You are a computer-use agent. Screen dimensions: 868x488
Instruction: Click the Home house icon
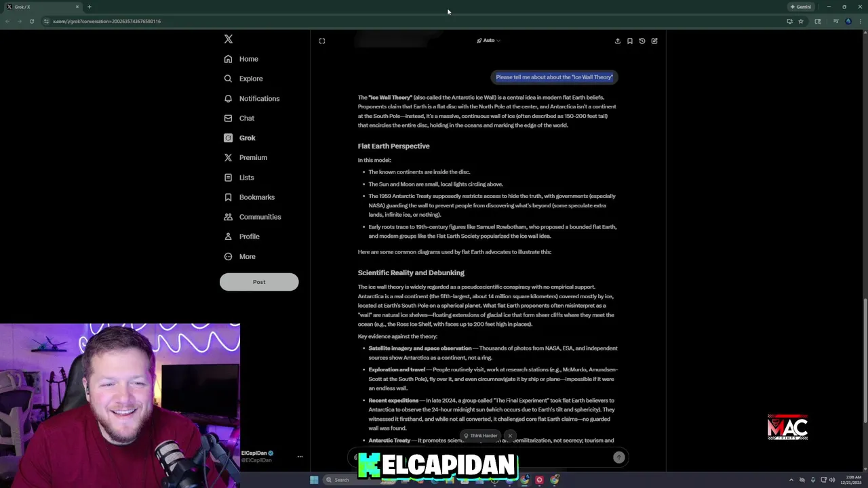pyautogui.click(x=229, y=59)
